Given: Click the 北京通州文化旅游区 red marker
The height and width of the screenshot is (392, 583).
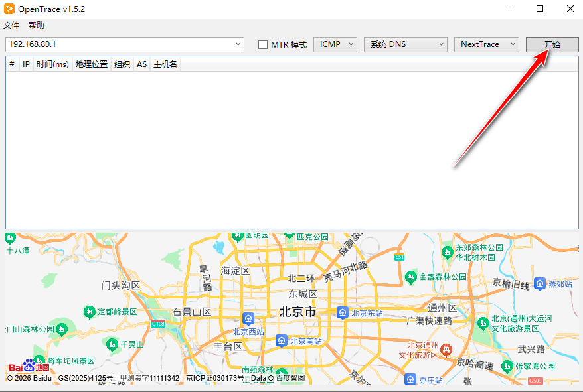Looking at the screenshot, I should click(446, 350).
